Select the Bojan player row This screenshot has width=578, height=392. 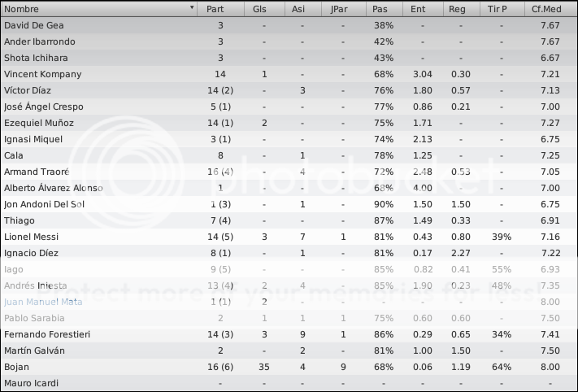(289, 367)
